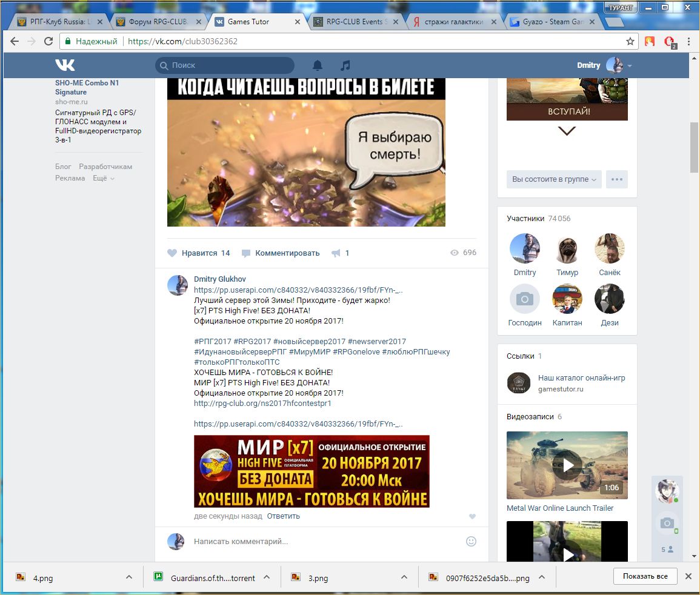
Task: Play the Metal War Online Launch Trailer
Action: click(567, 465)
